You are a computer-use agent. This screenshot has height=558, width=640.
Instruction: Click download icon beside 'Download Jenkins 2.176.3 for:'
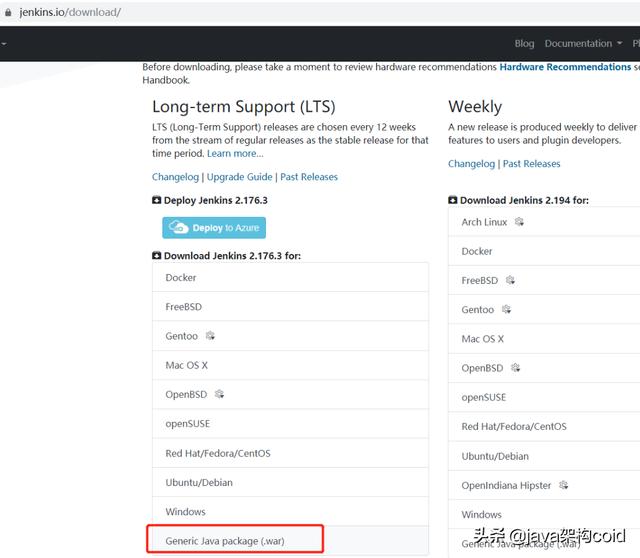(156, 256)
